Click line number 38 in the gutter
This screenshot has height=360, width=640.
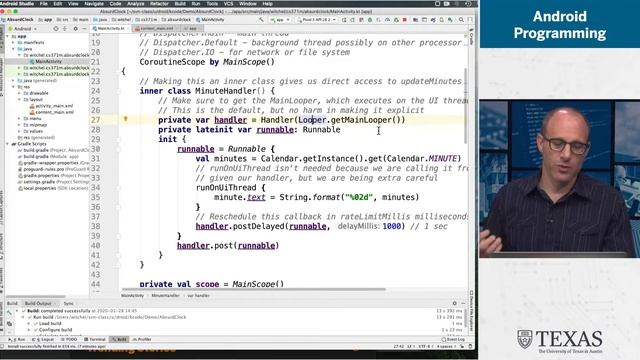pos(95,226)
